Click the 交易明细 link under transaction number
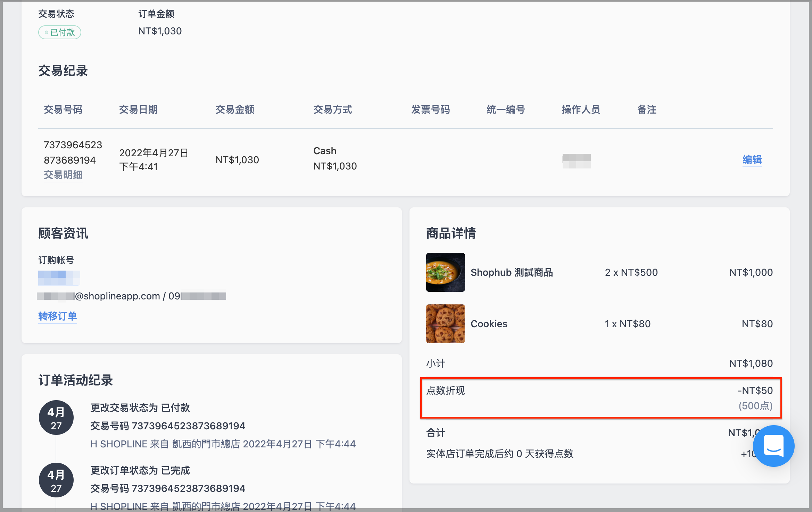Image resolution: width=812 pixels, height=512 pixels. click(63, 175)
